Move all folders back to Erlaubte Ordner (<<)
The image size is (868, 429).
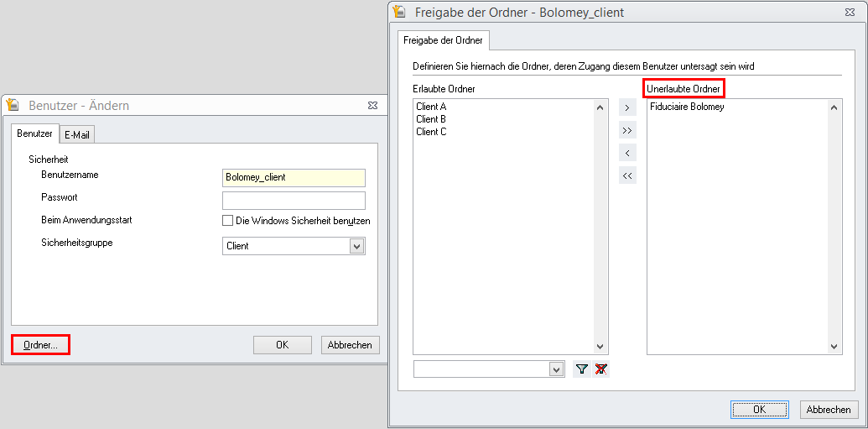[627, 176]
